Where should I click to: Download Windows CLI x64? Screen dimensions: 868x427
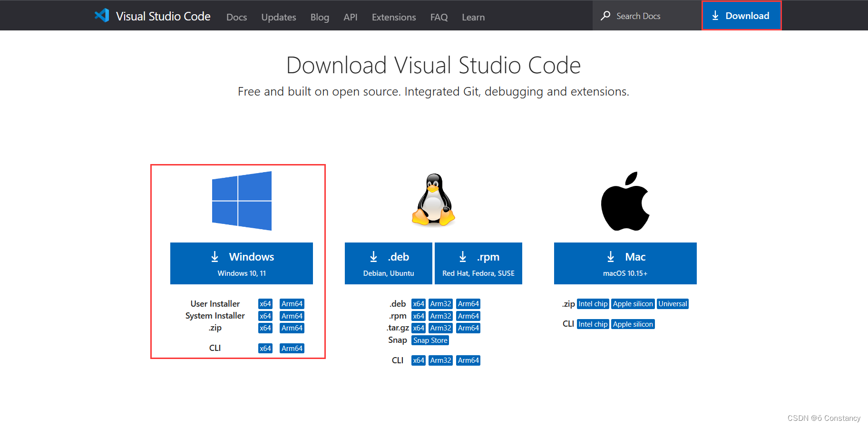[x=265, y=349]
